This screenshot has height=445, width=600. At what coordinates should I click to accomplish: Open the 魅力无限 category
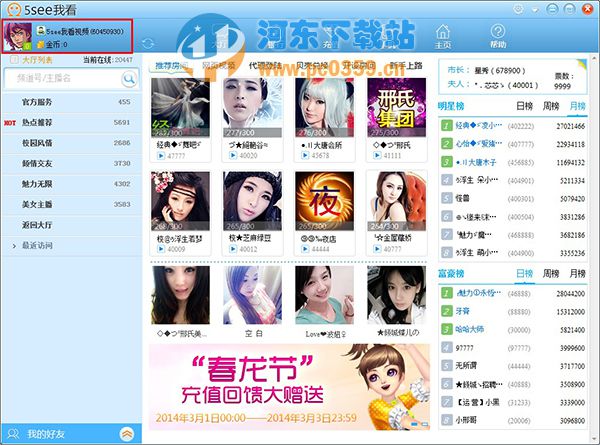tap(72, 184)
